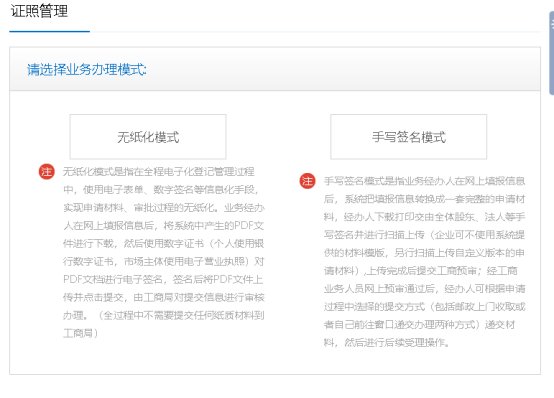This screenshot has height=398, width=554.
Task: Select the 无纸化模式 button
Action: click(148, 137)
